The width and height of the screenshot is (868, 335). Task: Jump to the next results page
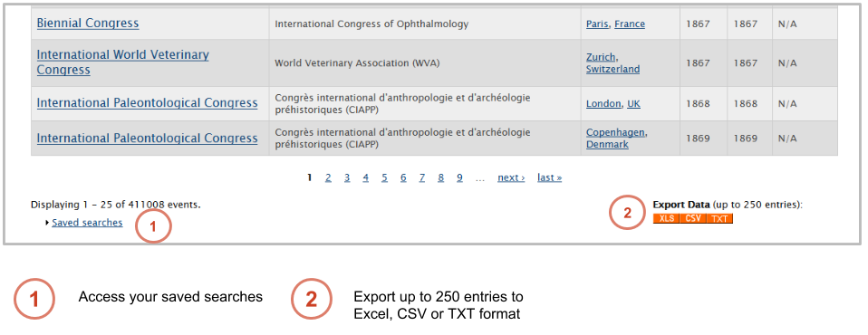511,177
